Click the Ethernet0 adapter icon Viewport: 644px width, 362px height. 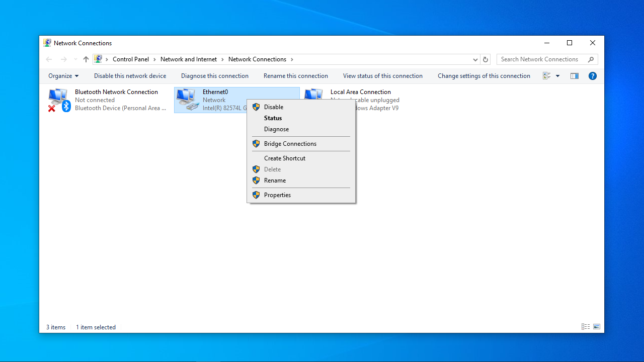click(x=187, y=100)
